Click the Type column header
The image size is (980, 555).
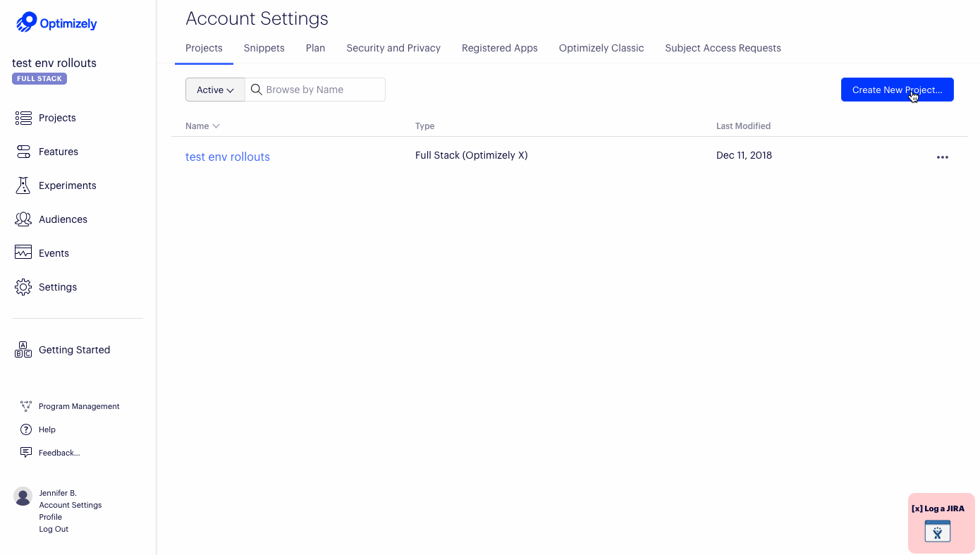425,126
